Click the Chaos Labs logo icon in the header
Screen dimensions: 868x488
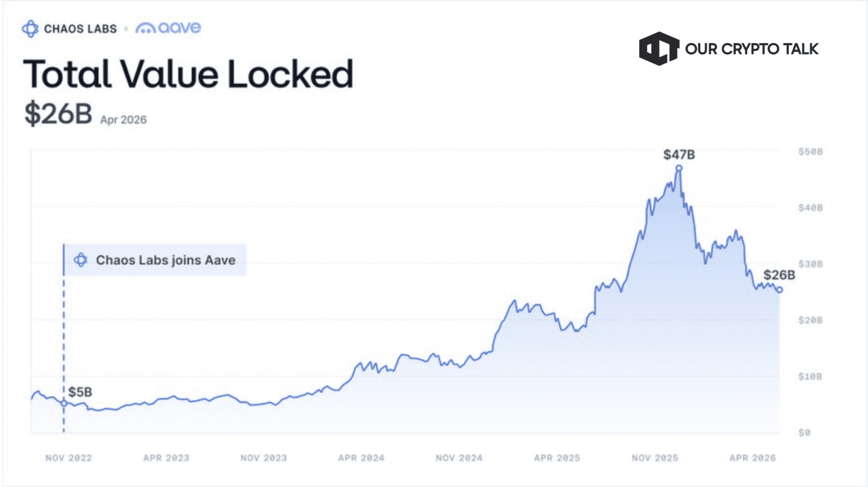(30, 28)
